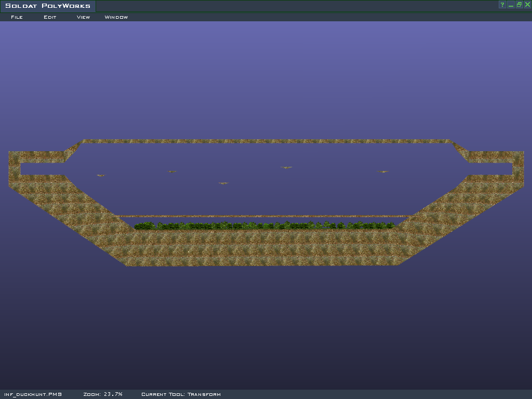Select the lowest-flying duck scenery object
The width and height of the screenshot is (532, 399).
[223, 183]
